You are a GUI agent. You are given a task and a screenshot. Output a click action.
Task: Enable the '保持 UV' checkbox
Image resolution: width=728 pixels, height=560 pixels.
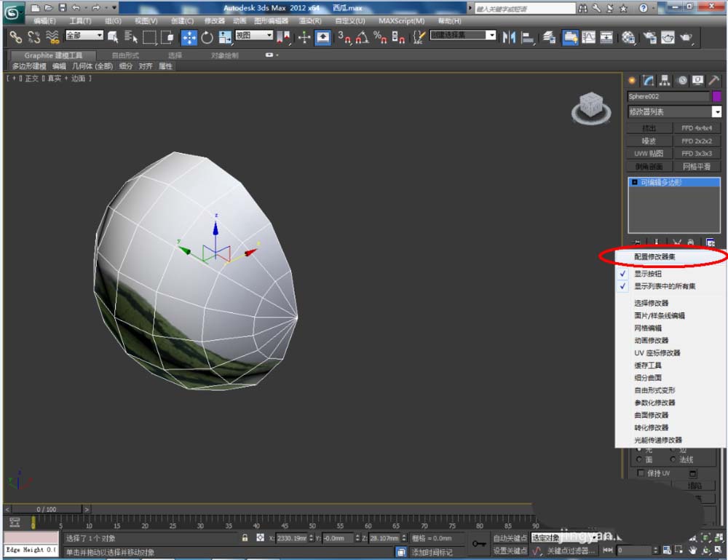[641, 473]
